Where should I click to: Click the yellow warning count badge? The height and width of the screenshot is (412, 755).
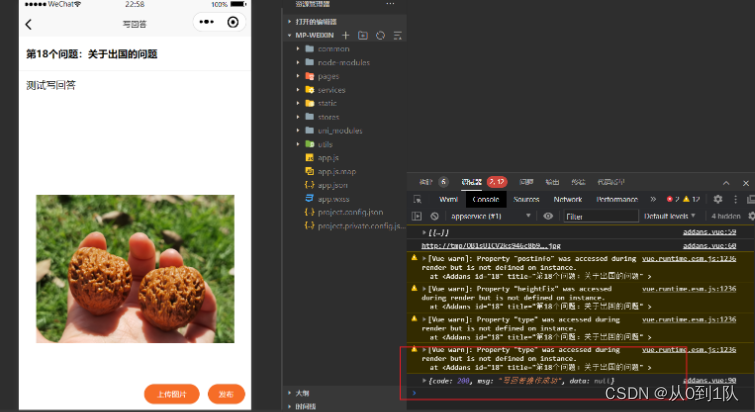[691, 199]
